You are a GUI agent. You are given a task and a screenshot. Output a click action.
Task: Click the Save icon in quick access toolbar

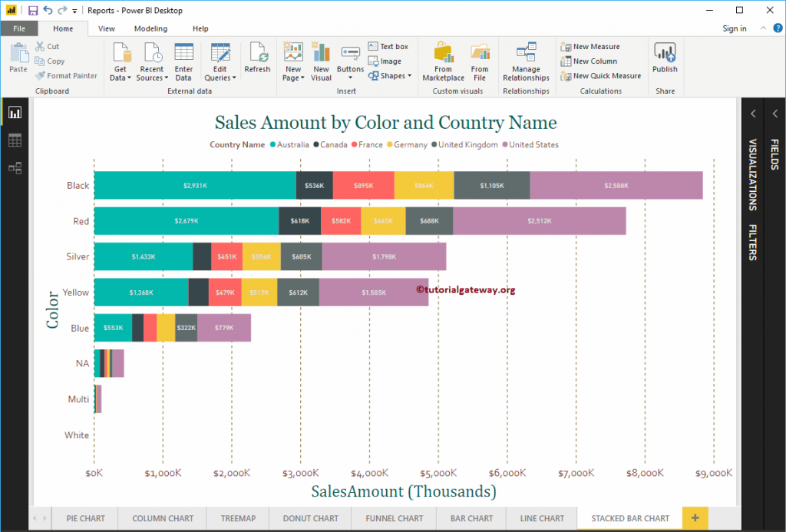(x=31, y=10)
